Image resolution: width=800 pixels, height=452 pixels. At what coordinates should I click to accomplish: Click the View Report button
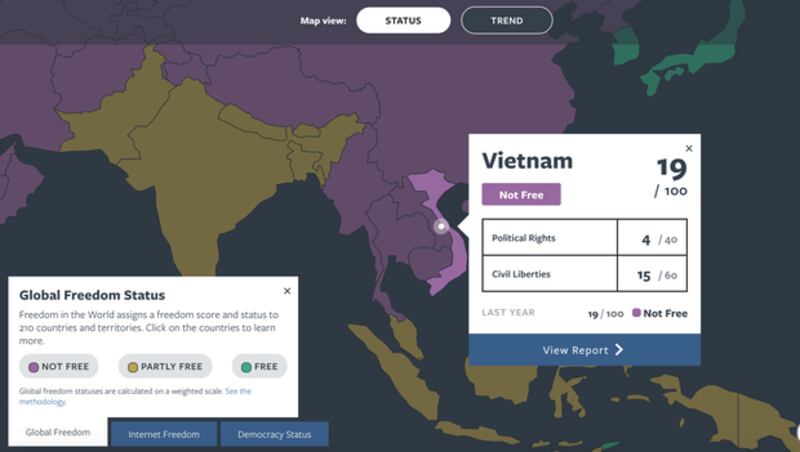[584, 350]
